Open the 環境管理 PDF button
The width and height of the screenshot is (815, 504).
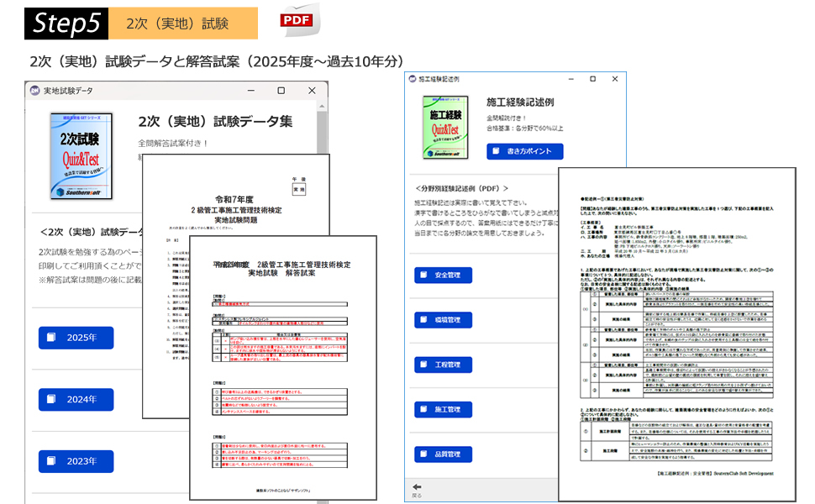point(443,320)
